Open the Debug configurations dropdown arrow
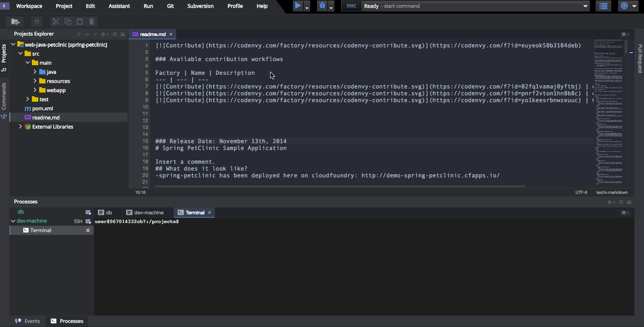 click(331, 8)
